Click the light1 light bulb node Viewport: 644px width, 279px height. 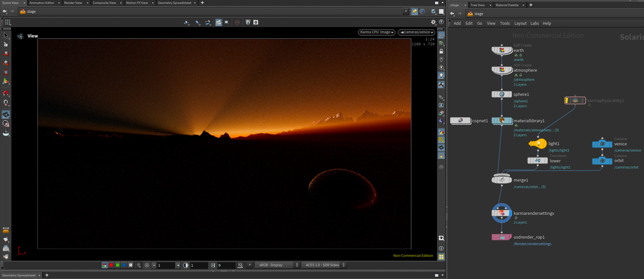pyautogui.click(x=538, y=143)
